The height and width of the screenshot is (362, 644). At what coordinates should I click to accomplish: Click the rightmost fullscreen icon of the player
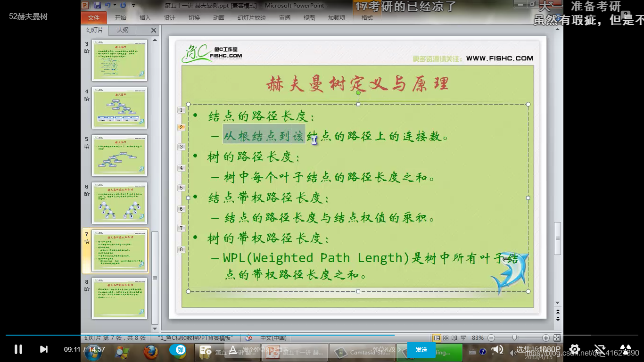[625, 349]
